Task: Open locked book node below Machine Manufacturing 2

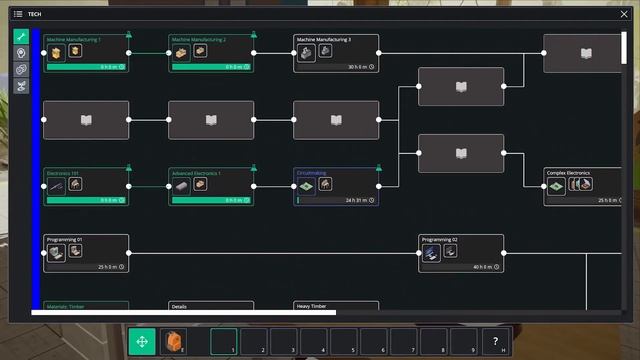Action: point(211,120)
